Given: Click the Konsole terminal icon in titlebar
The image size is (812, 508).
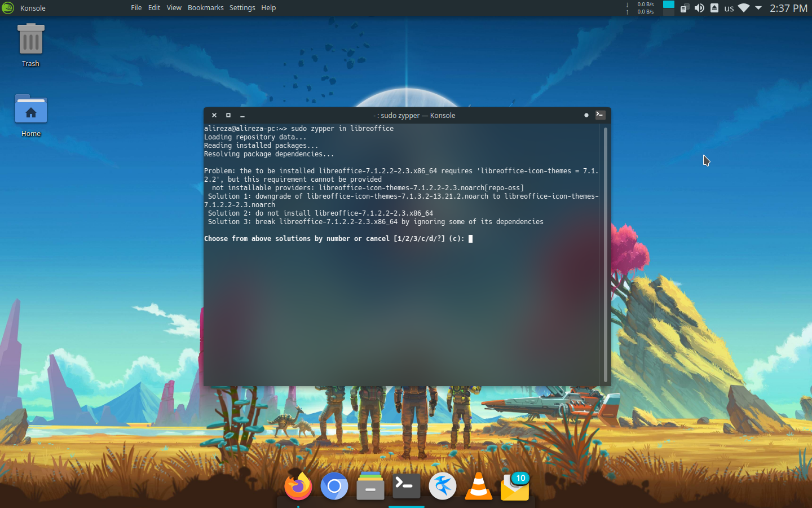Looking at the screenshot, I should pyautogui.click(x=601, y=115).
